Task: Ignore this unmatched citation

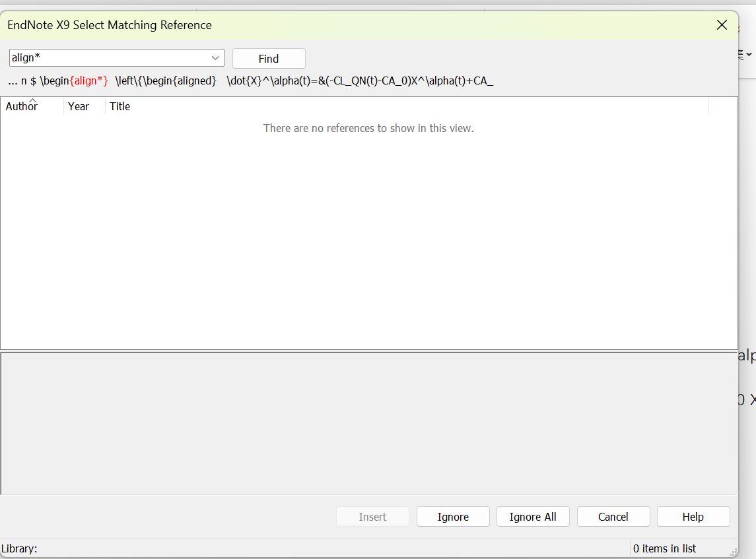Action: tap(453, 517)
